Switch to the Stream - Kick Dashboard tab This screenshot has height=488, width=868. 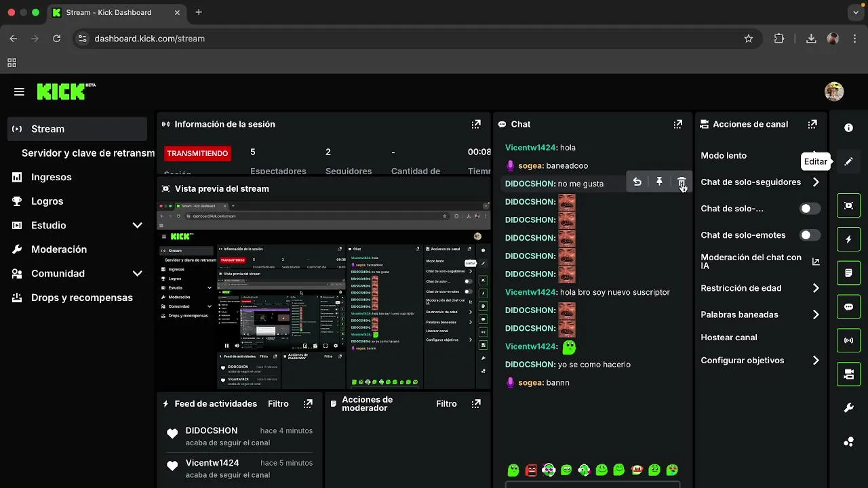tap(115, 12)
